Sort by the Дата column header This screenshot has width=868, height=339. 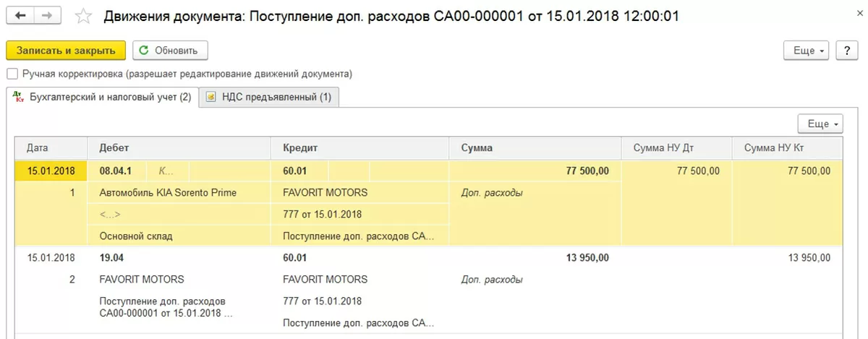click(x=38, y=148)
